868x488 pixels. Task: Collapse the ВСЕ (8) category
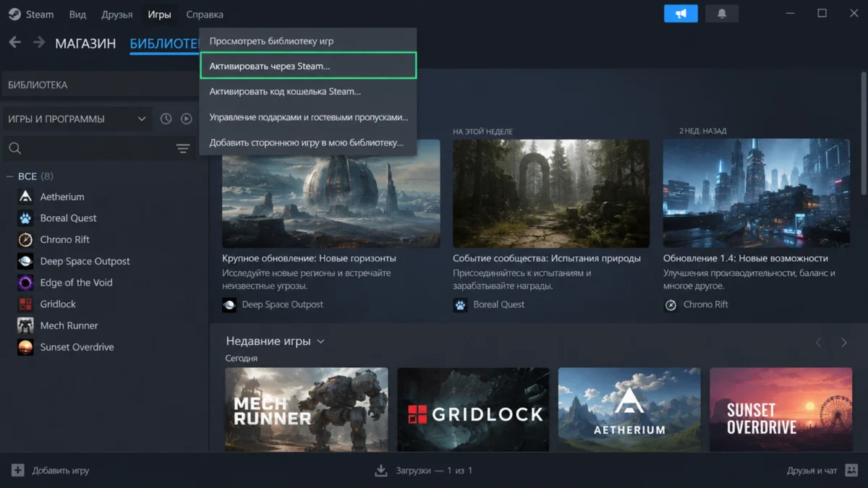(10, 176)
